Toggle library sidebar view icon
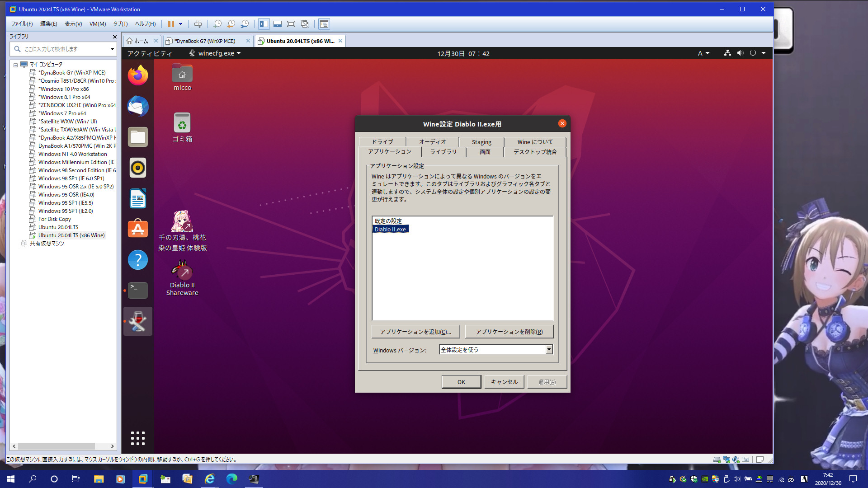Image resolution: width=868 pixels, height=488 pixels. coord(264,24)
